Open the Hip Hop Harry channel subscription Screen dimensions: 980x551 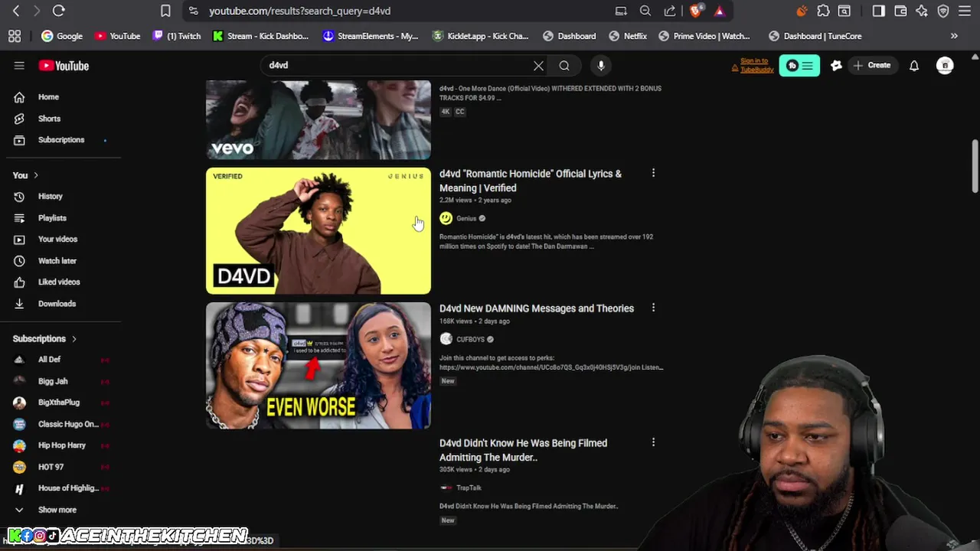[x=61, y=445]
